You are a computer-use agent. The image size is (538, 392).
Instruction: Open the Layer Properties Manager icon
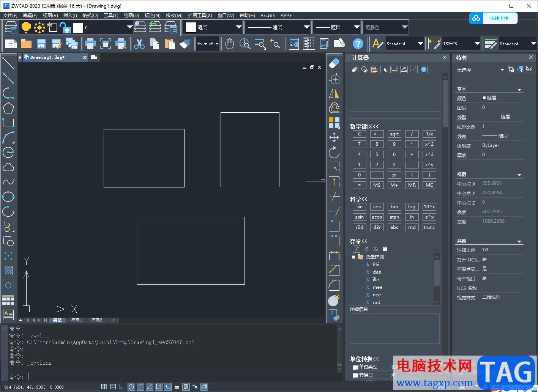[x=11, y=27]
